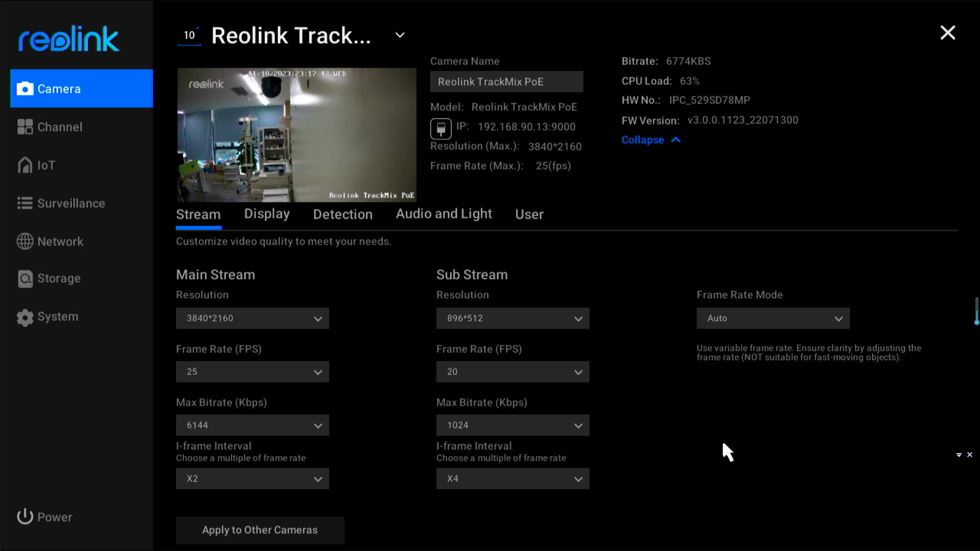This screenshot has height=551, width=980.
Task: Open Main Stream I-frame Interval dropdown X2
Action: pos(253,479)
